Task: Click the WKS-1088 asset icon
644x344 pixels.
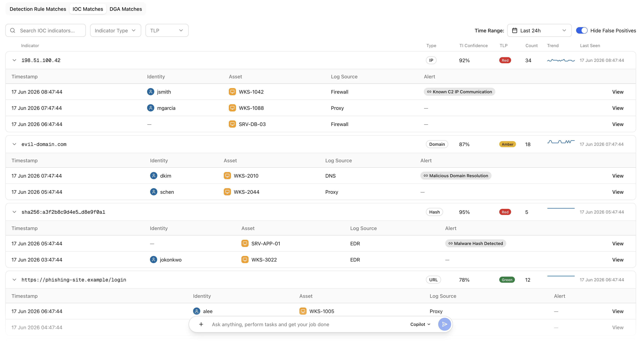Action: pos(232,108)
